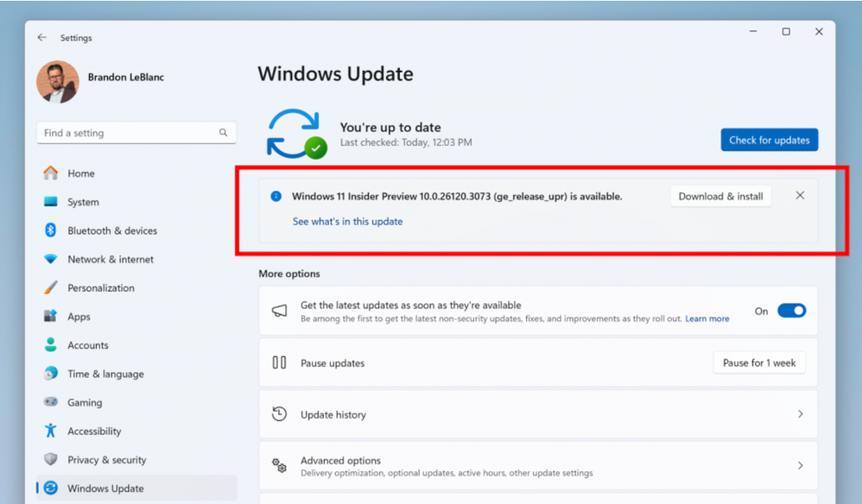Expand Update history chevron

[801, 414]
